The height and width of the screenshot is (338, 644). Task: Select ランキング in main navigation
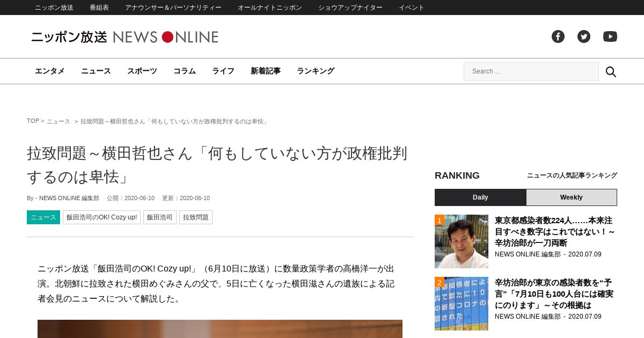coord(316,71)
